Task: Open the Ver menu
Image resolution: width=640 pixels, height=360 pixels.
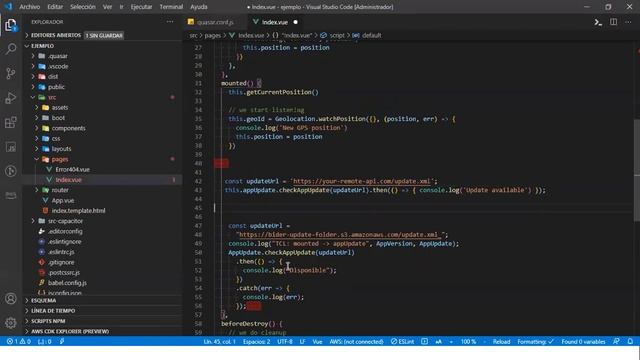Action: coord(107,7)
